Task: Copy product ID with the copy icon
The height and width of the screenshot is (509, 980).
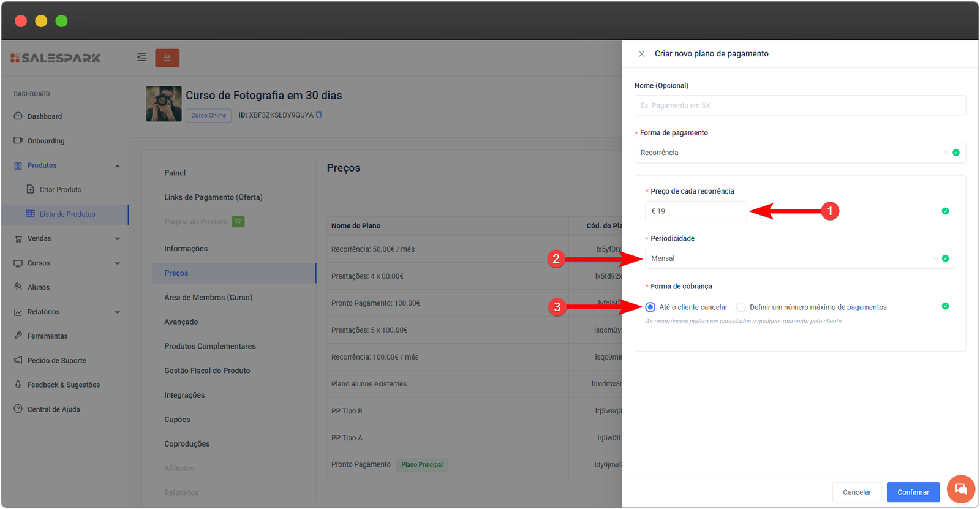Action: click(x=319, y=115)
